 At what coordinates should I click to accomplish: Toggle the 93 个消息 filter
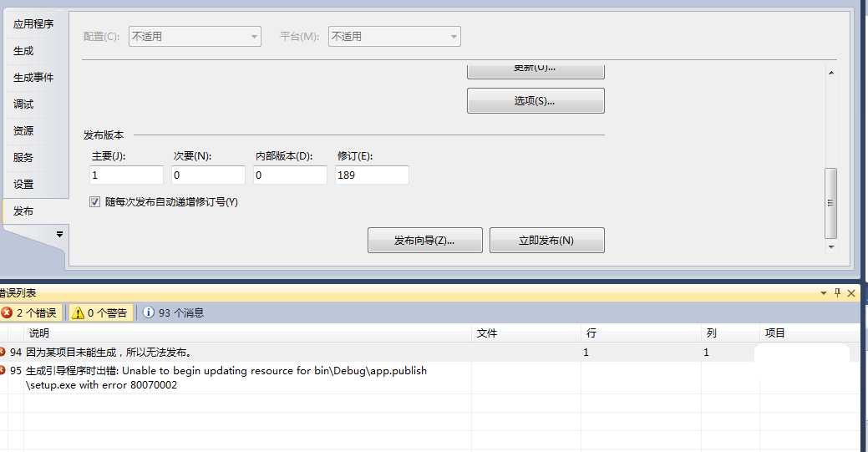pyautogui.click(x=173, y=313)
